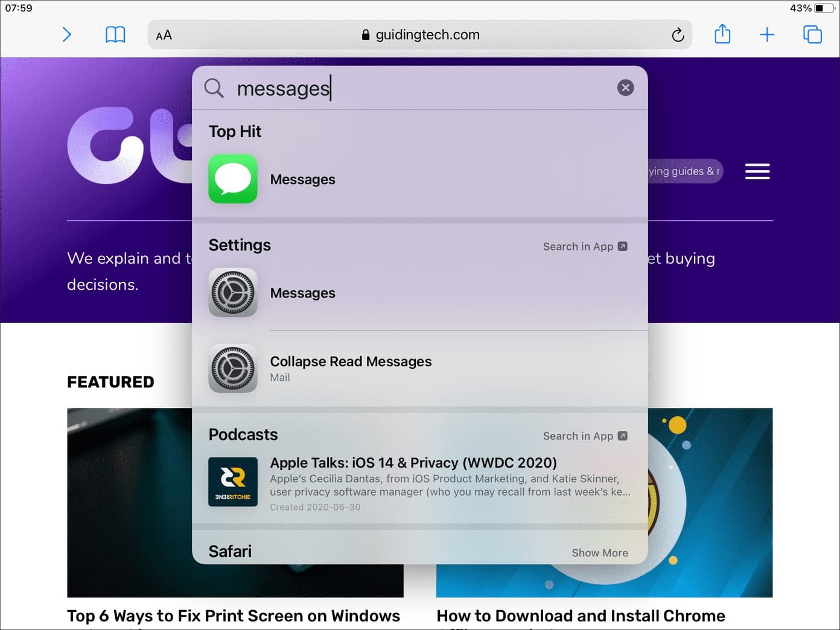Open the left featured article image
The width and height of the screenshot is (840, 630).
tap(129, 503)
